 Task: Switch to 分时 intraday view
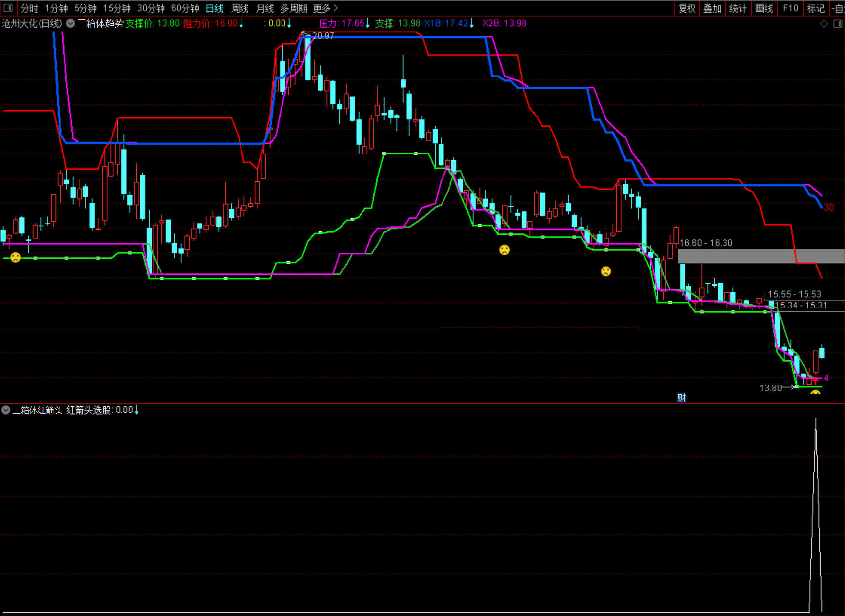pyautogui.click(x=29, y=8)
